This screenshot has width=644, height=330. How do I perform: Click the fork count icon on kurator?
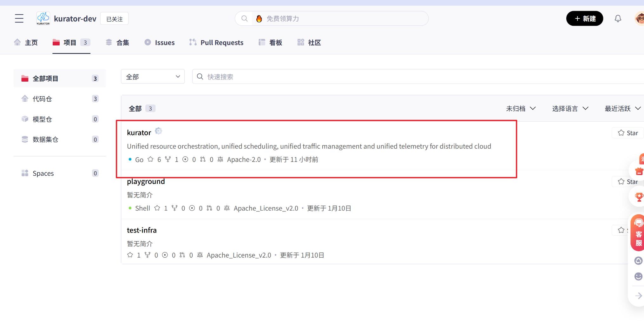168,159
